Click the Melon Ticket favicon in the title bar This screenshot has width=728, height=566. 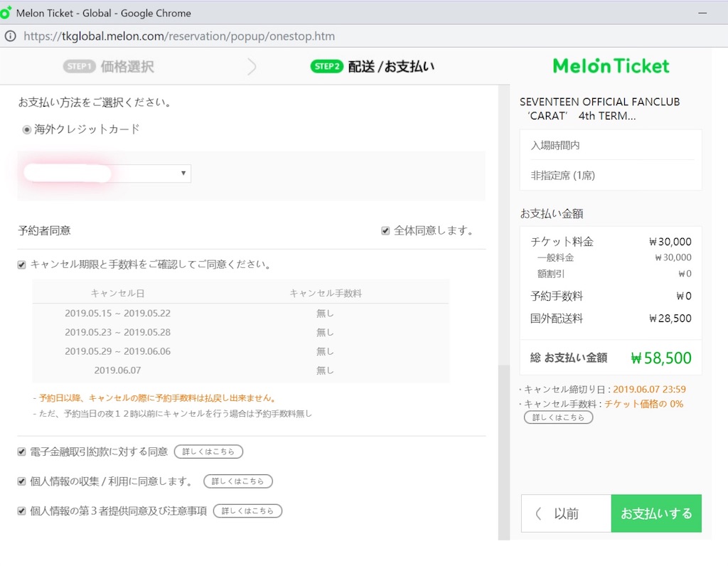coord(8,12)
